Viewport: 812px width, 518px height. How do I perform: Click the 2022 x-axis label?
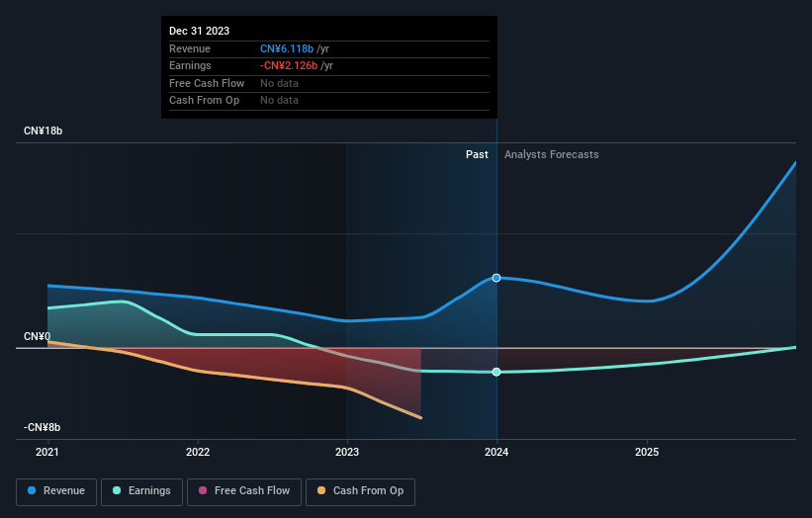[x=198, y=453]
